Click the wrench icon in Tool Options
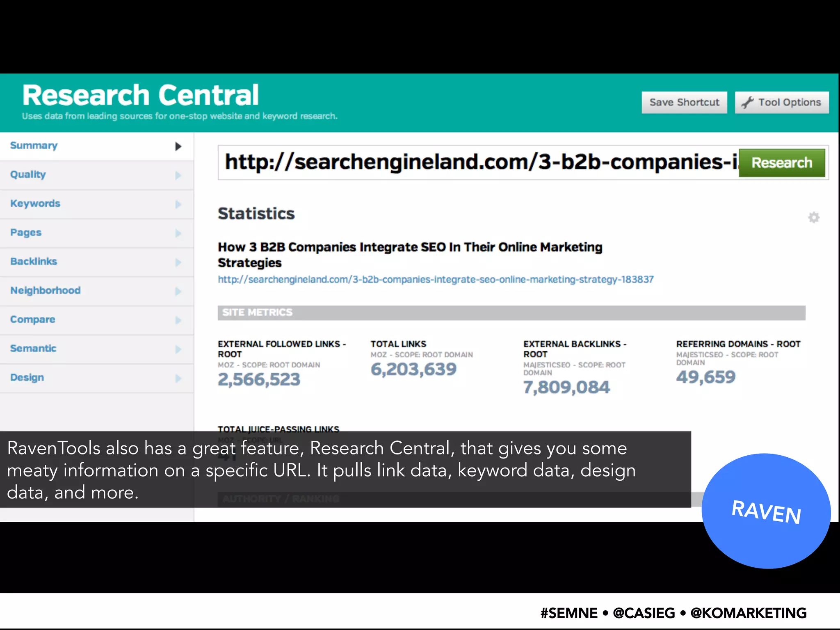This screenshot has height=630, width=840. coord(748,102)
